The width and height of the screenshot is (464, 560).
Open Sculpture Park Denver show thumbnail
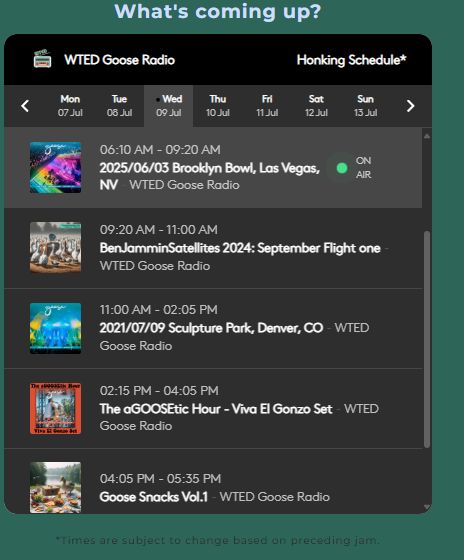55,328
